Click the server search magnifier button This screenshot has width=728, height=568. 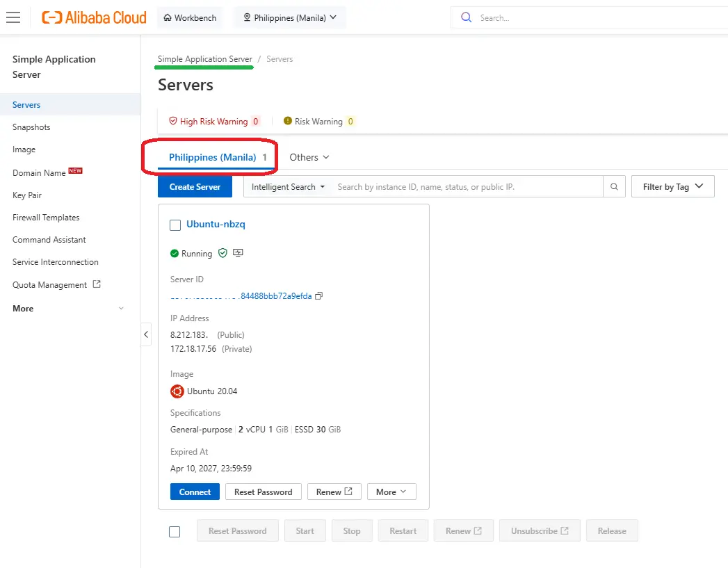614,186
